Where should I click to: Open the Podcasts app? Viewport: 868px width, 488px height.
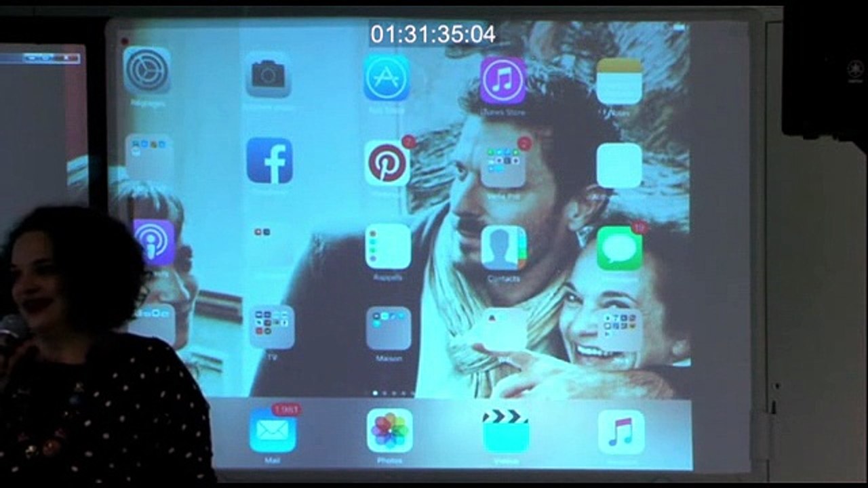pyautogui.click(x=155, y=242)
